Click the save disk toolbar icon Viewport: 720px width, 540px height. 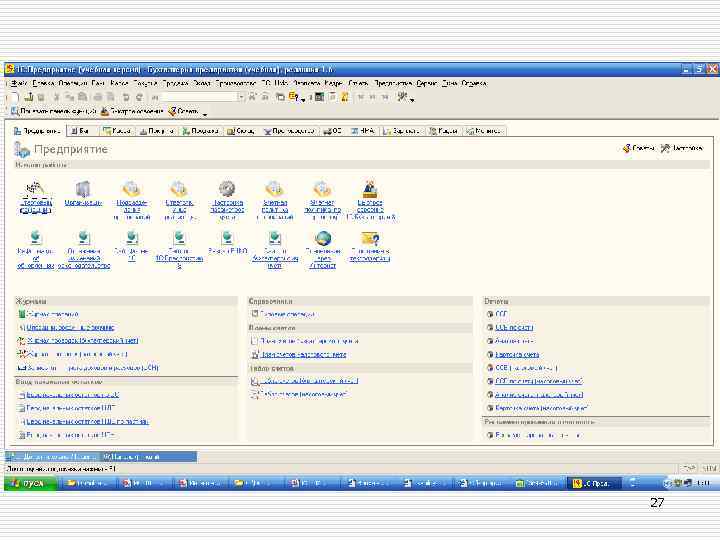[x=40, y=97]
